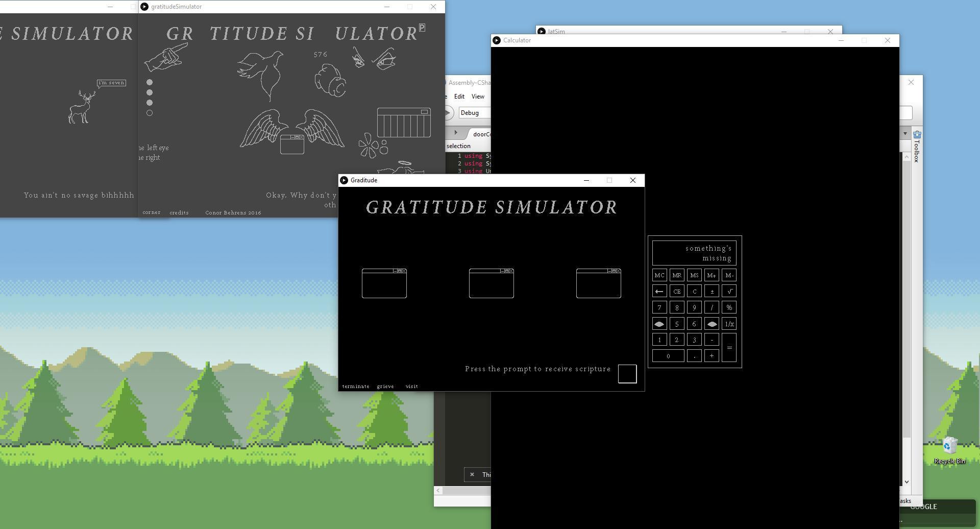Viewport: 980px width, 529px height.
Task: Click the "credits" tab in gratitudeSimulator
Action: (179, 212)
